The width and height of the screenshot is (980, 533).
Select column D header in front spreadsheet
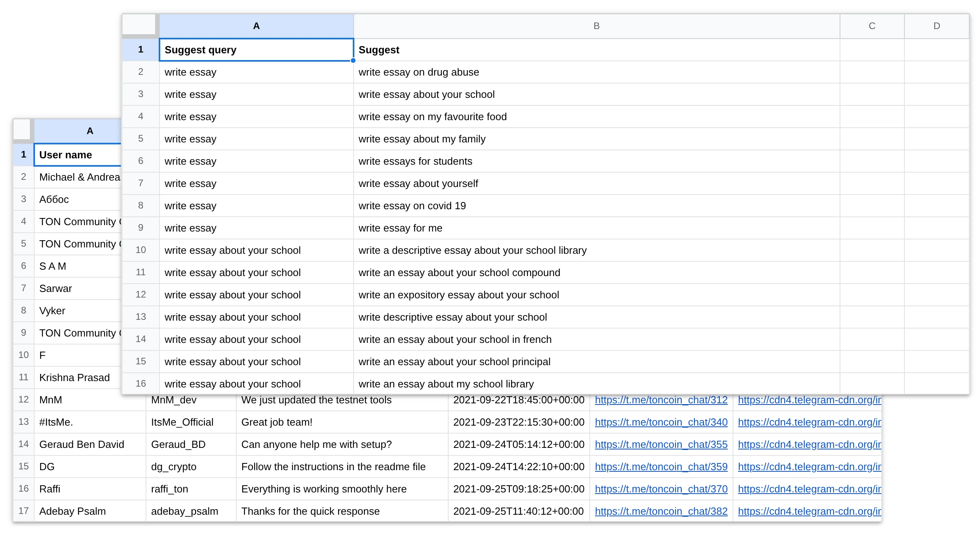point(937,26)
